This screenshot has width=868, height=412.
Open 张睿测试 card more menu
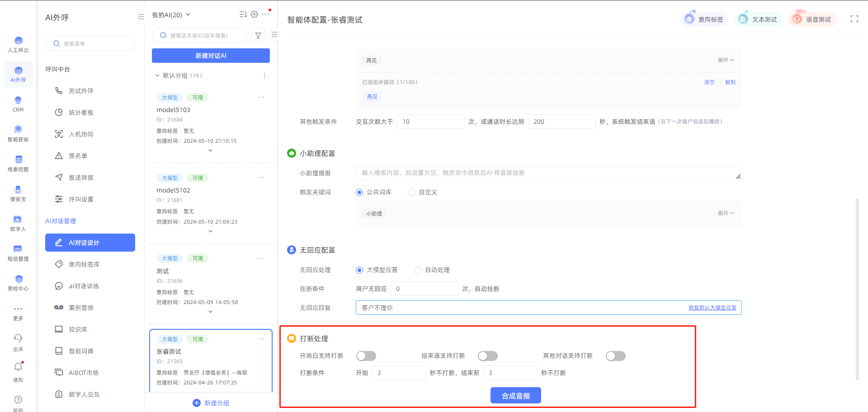pos(261,339)
